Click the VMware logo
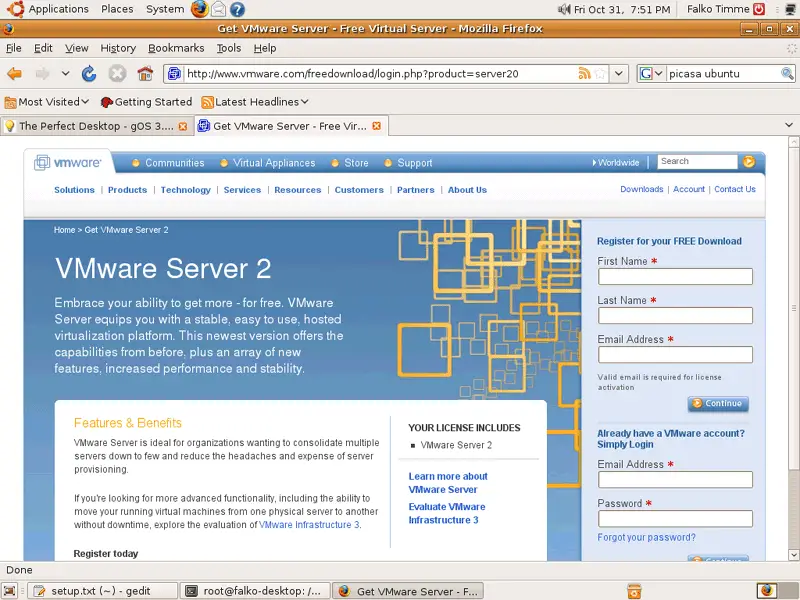 point(67,163)
